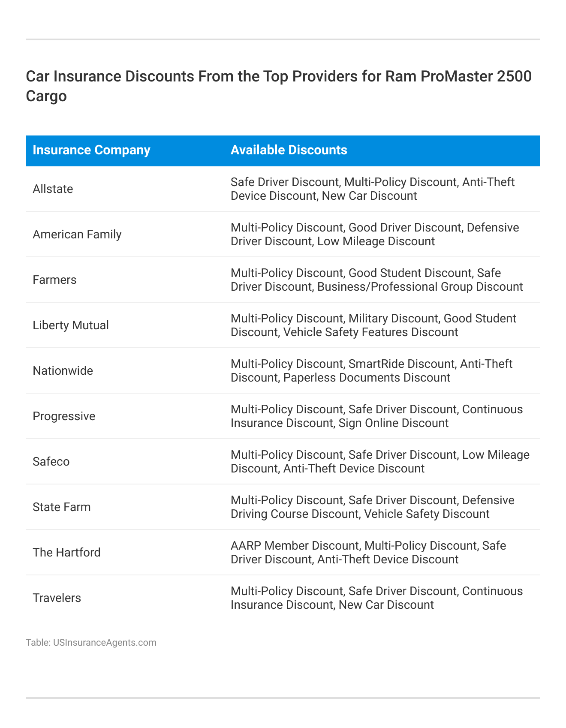Click the Travelers company cell
Viewport: 566px width, 728px height.
click(x=57, y=598)
